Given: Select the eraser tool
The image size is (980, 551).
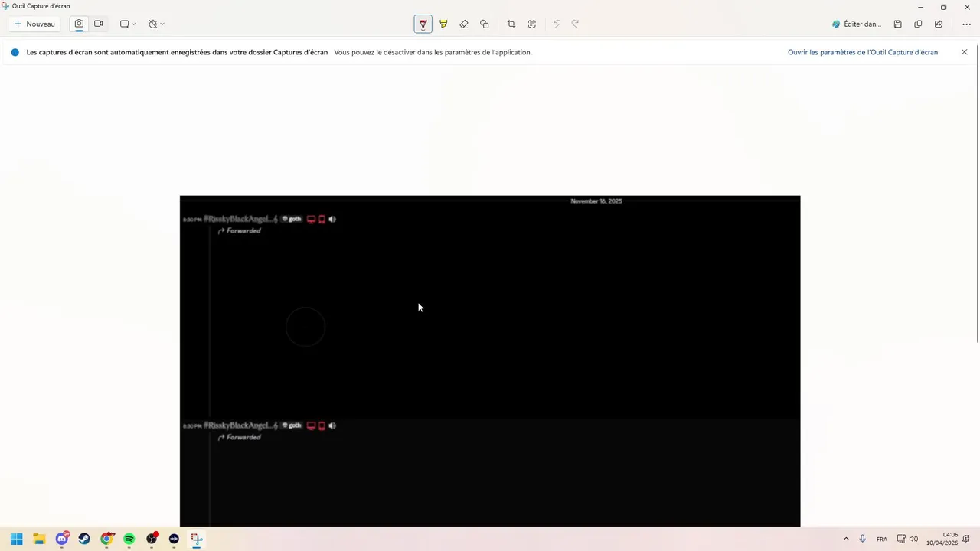Looking at the screenshot, I should coord(464,24).
